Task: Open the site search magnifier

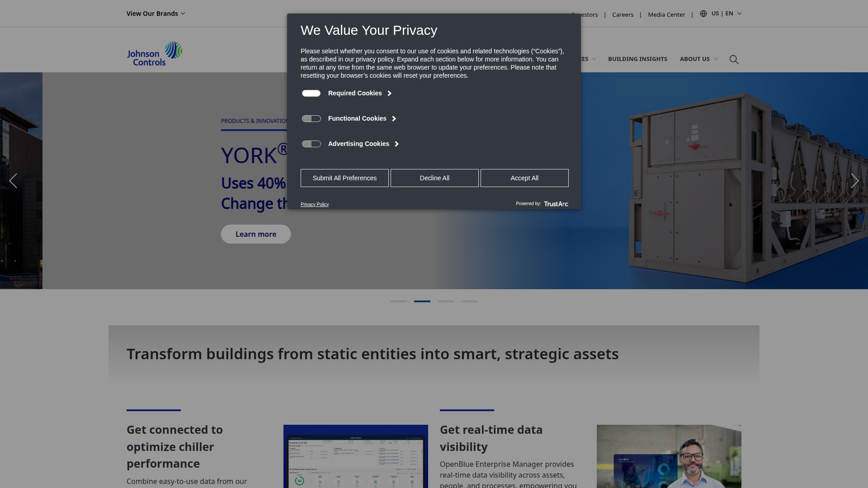Action: (734, 59)
